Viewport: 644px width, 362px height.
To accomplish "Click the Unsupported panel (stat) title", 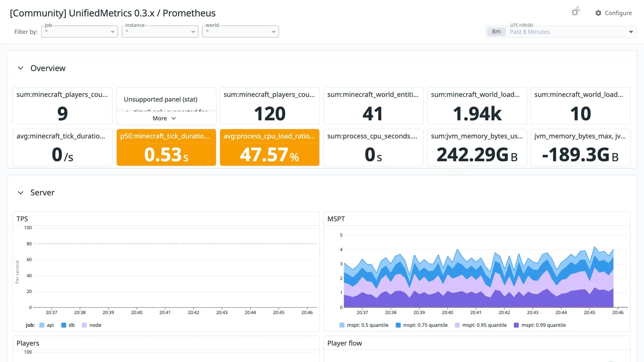I will pyautogui.click(x=161, y=99).
